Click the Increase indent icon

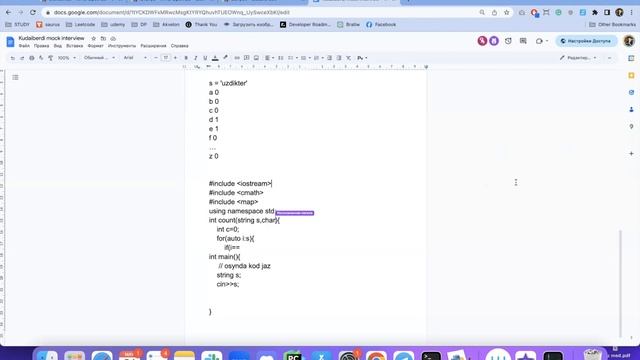click(x=339, y=58)
